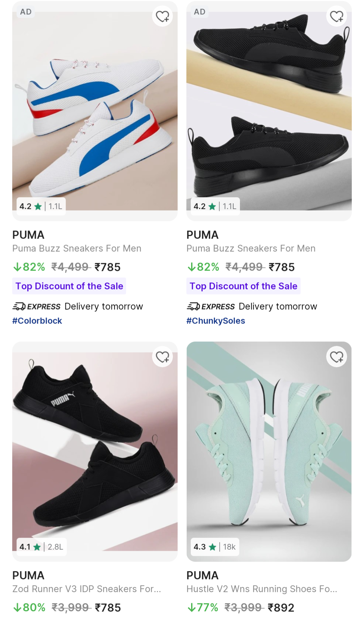Wishlist the white-blue Puma Buzz sneakers
The width and height of the screenshot is (364, 618).
(162, 16)
